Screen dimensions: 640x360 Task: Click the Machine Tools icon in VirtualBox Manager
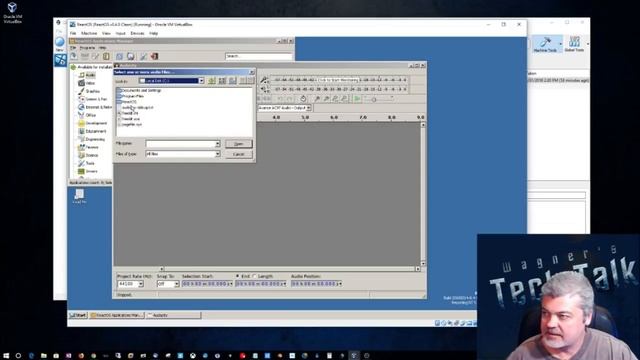(x=545, y=44)
